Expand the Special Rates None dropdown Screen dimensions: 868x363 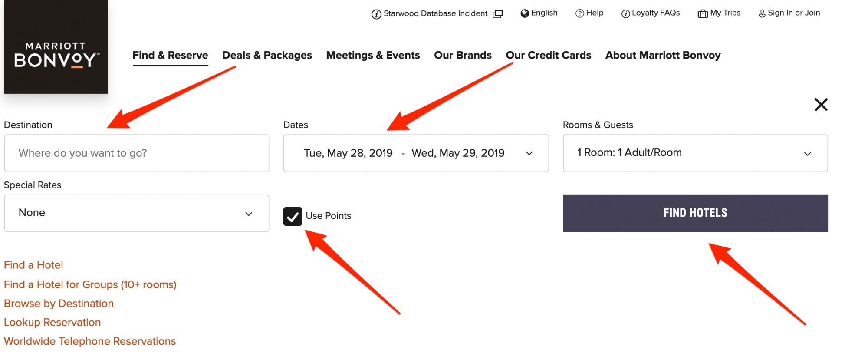137,213
